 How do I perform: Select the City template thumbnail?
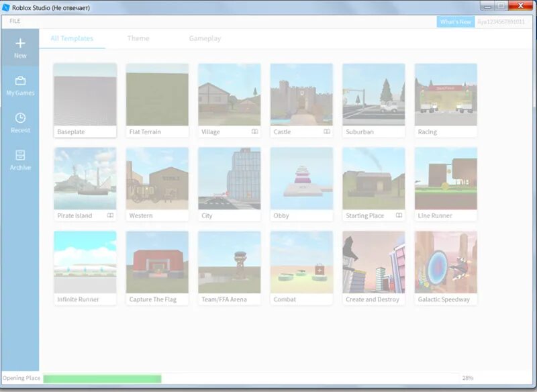tap(230, 179)
